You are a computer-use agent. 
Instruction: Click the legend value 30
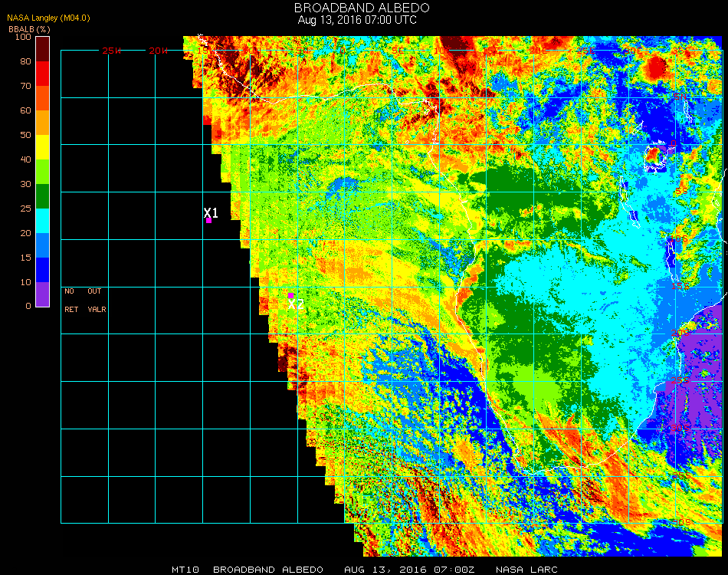tap(25, 185)
